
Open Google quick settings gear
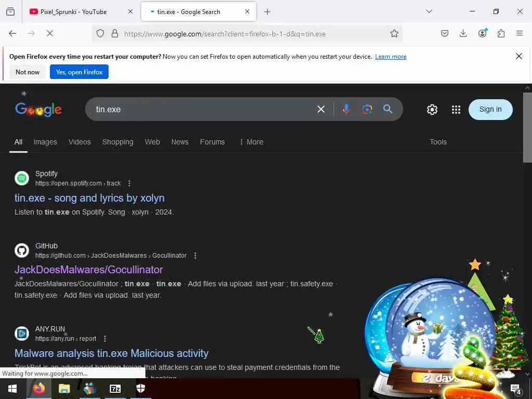point(432,110)
